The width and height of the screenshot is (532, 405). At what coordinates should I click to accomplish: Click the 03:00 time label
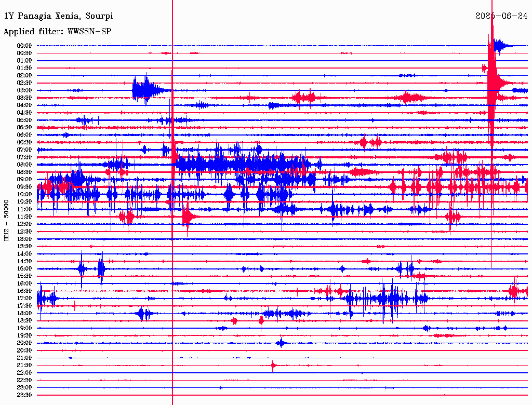click(24, 90)
